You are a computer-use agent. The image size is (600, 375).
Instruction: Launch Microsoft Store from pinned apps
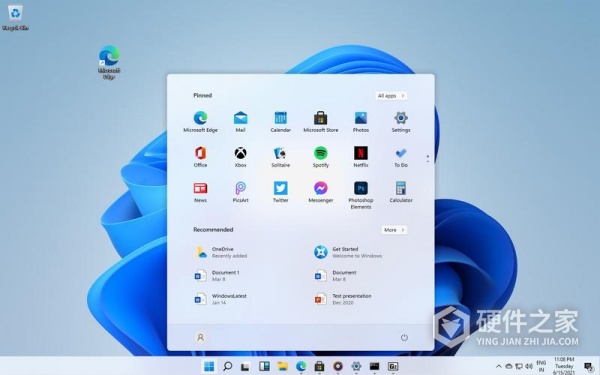click(321, 122)
